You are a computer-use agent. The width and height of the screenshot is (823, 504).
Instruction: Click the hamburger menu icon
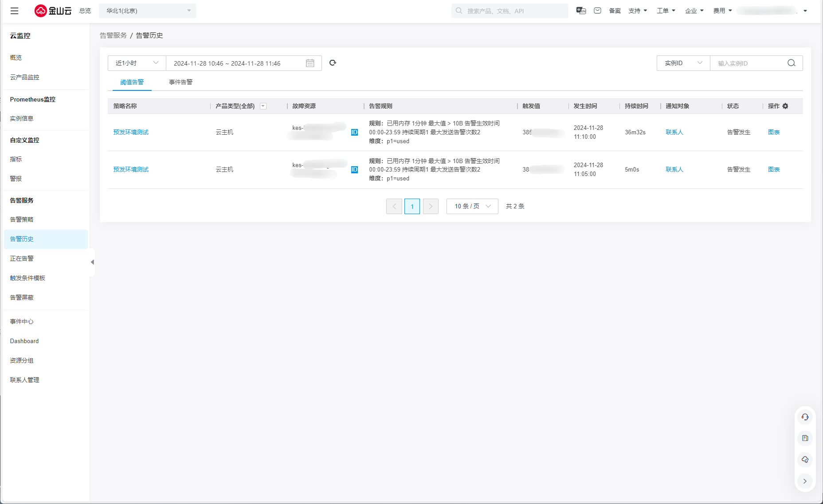(x=15, y=11)
